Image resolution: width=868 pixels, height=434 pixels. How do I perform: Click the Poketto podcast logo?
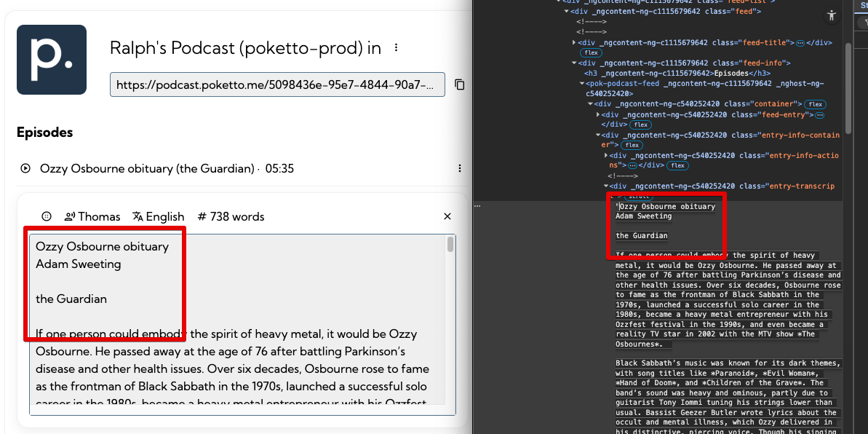pos(52,60)
